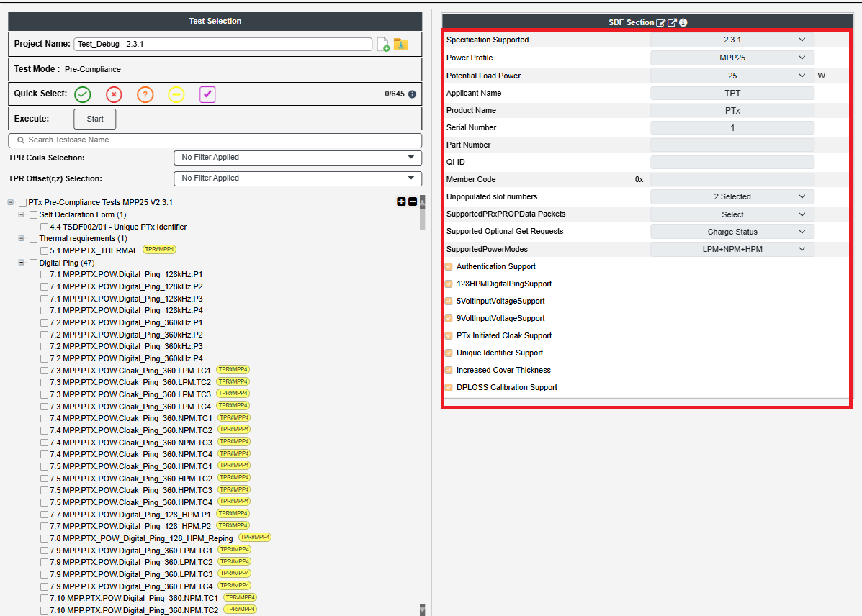Toggle 128HPMDigitalPingSupport checkbox
Viewport: 862px width, 616px height.
coord(449,284)
